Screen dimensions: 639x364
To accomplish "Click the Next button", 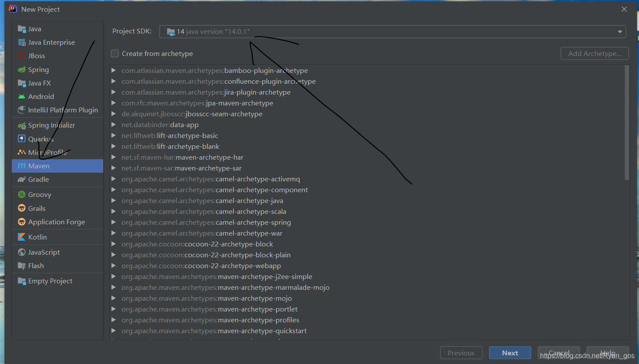I will 510,353.
